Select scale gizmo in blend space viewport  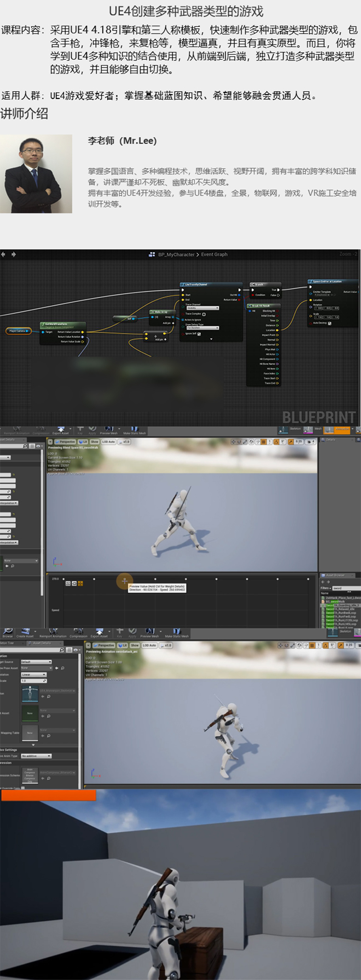pyautogui.click(x=245, y=442)
